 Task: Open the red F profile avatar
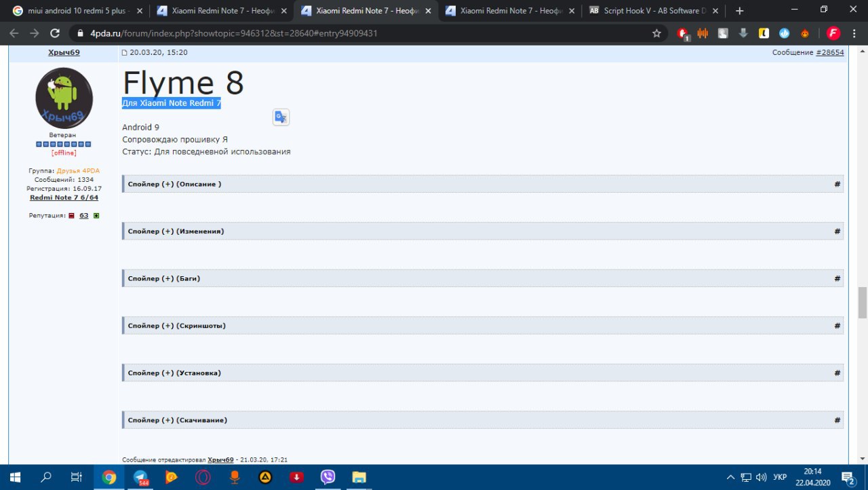point(833,33)
